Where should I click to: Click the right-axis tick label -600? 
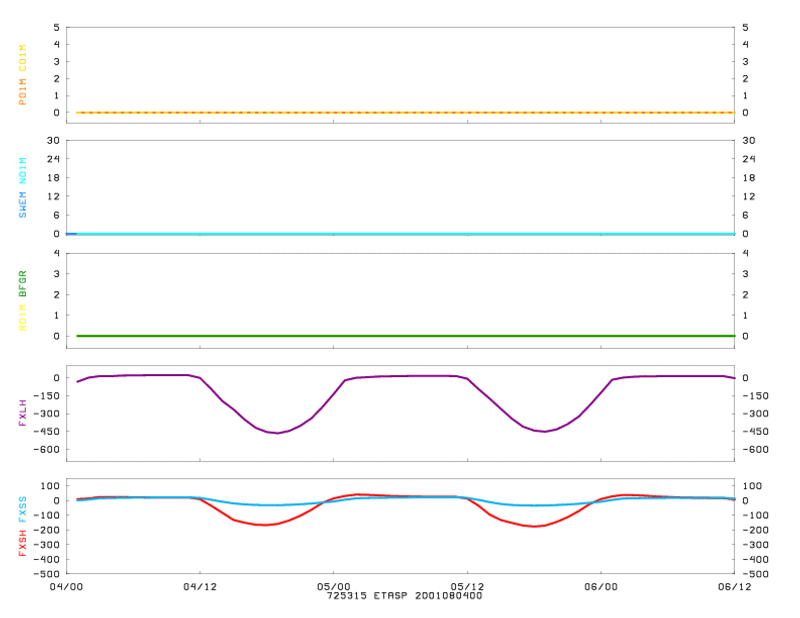pos(756,450)
